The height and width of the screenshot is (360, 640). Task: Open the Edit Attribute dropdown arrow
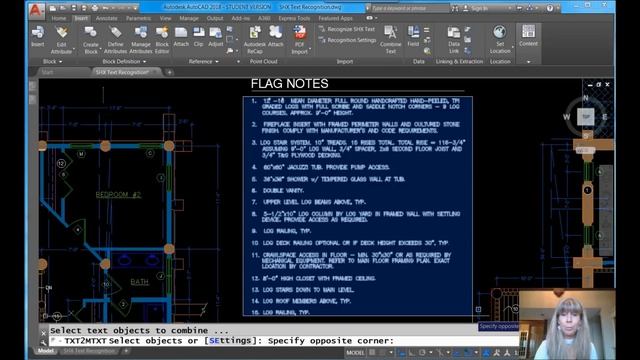click(74, 49)
